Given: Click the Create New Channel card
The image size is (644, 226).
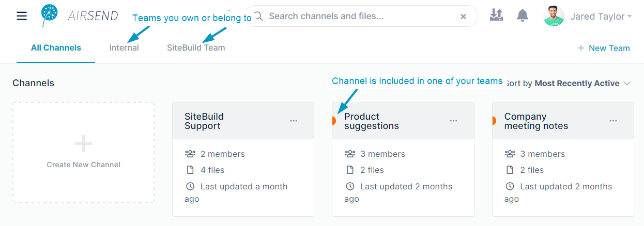Looking at the screenshot, I should tap(83, 152).
